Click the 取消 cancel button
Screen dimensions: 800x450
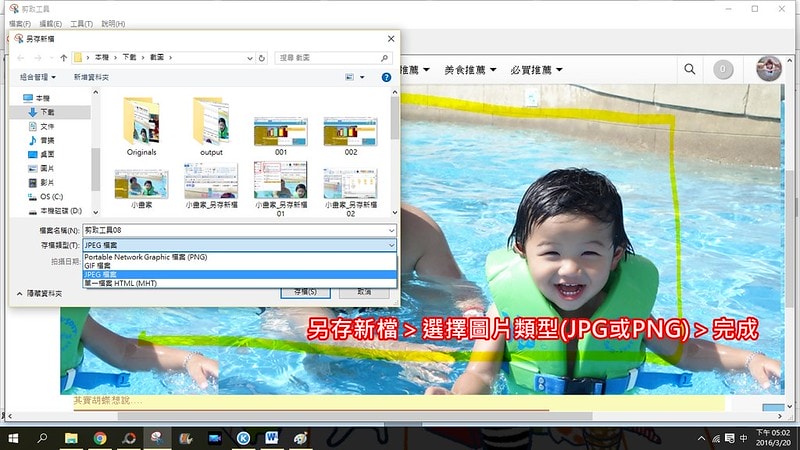(x=362, y=292)
